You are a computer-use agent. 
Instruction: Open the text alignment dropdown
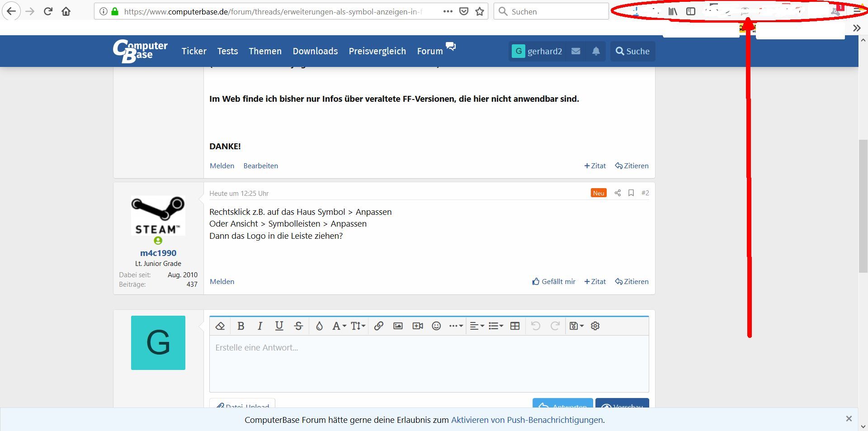coord(477,326)
